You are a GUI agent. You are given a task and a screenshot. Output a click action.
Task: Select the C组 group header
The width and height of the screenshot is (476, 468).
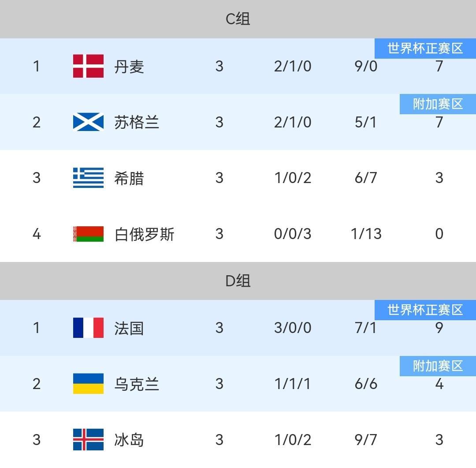pyautogui.click(x=238, y=19)
